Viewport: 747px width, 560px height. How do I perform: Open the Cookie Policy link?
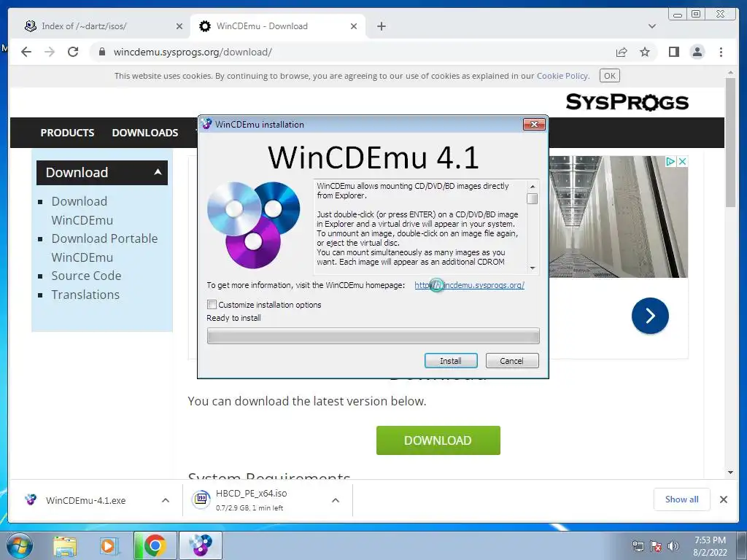tap(562, 76)
